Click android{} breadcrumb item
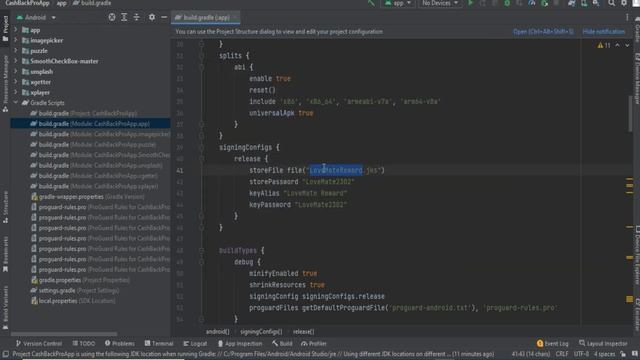 [218, 331]
